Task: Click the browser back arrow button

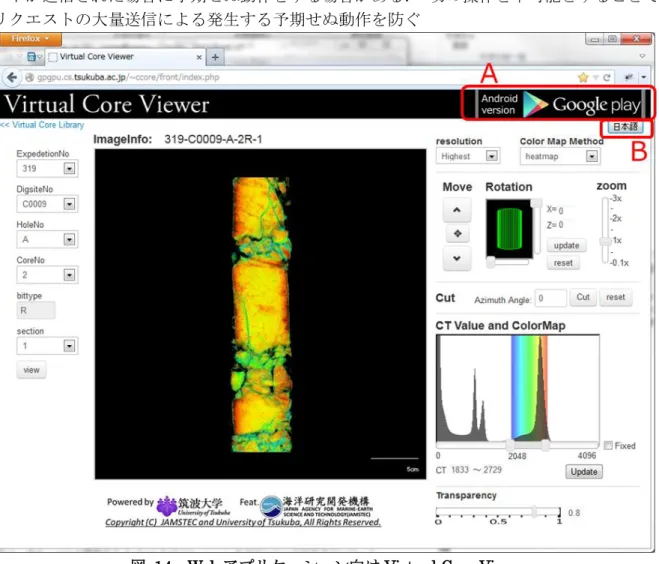Action: pos(12,77)
